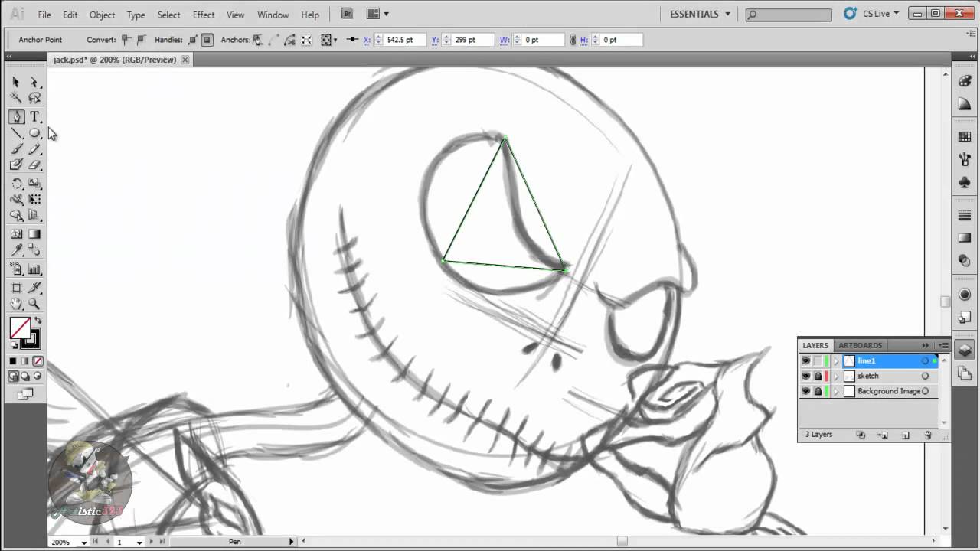The height and width of the screenshot is (551, 980).
Task: Click target circle of sketch layer
Action: coord(925,376)
